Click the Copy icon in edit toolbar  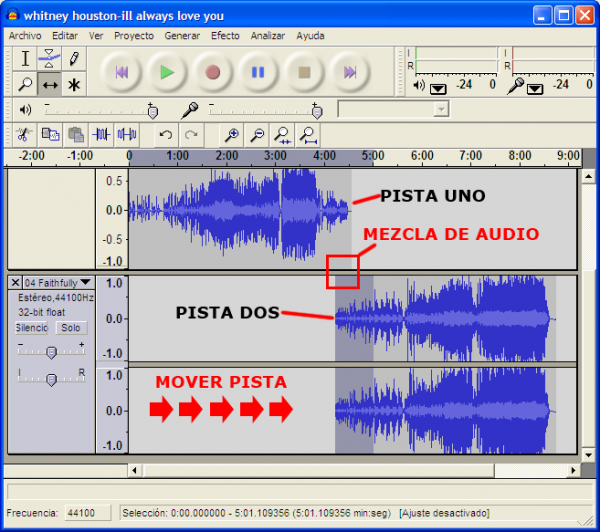(x=50, y=135)
